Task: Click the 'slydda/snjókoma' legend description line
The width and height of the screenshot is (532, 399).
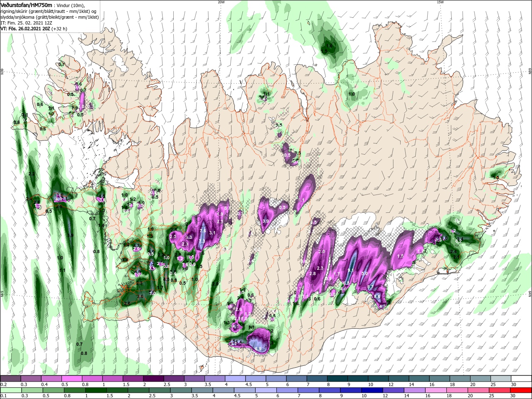Action: [x=49, y=17]
